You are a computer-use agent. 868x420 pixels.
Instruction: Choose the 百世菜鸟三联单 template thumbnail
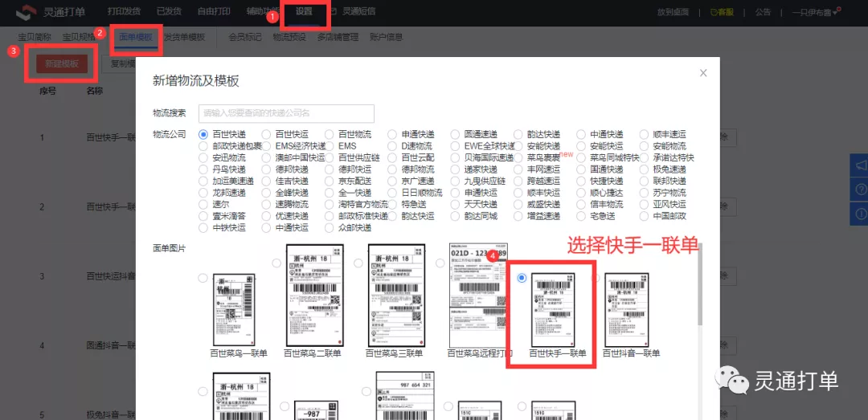point(396,296)
